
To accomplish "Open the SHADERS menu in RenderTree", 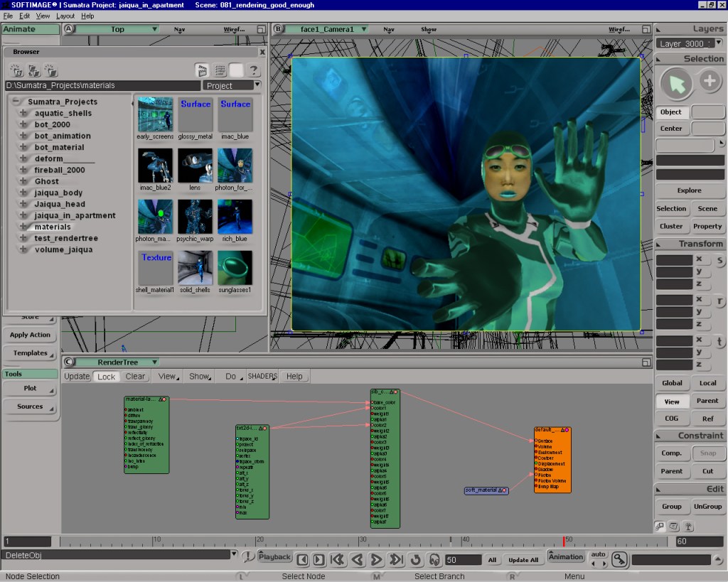I will pyautogui.click(x=262, y=377).
